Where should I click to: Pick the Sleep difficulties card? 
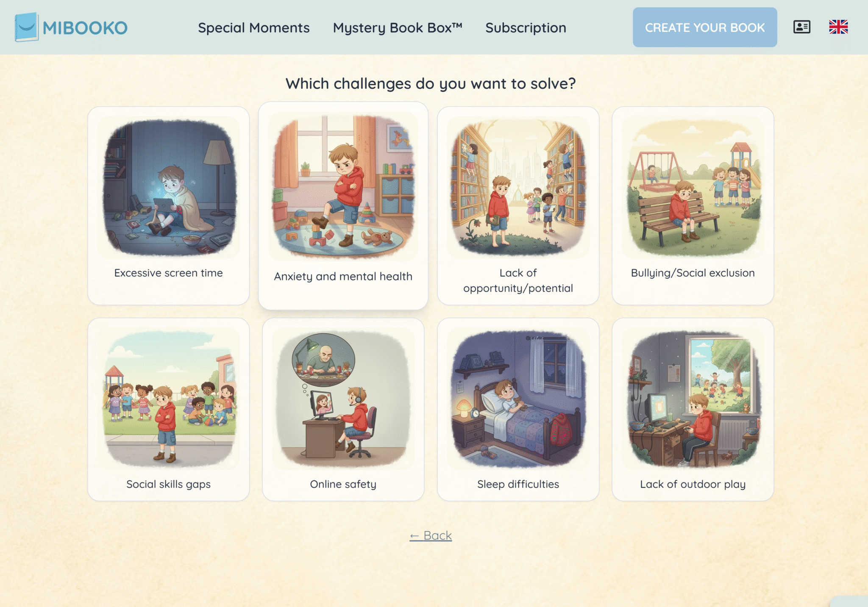(x=518, y=409)
